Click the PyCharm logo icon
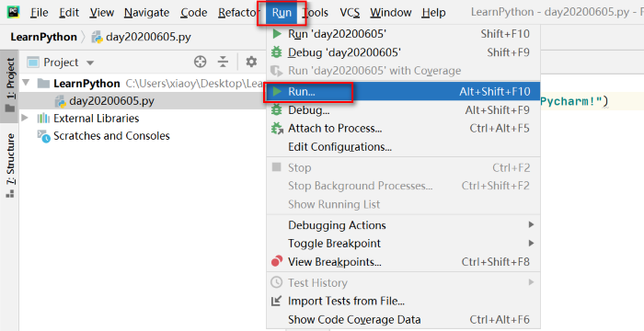Image resolution: width=644 pixels, height=331 pixels. click(13, 12)
